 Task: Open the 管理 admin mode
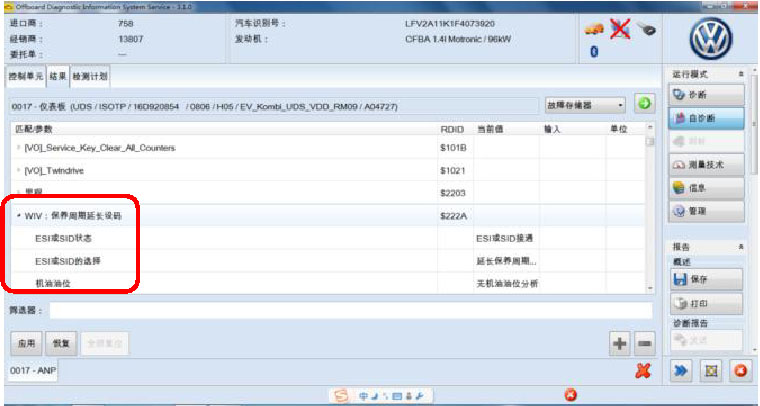(x=706, y=211)
